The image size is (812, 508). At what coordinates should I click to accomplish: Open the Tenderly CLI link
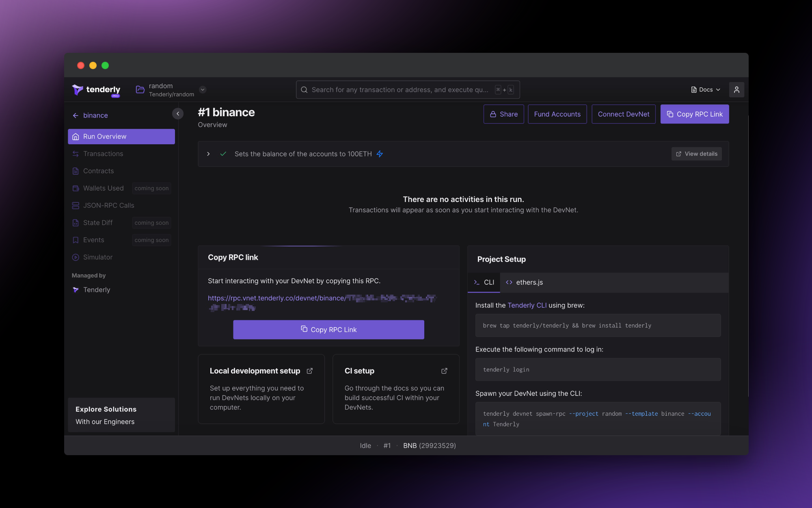(527, 305)
